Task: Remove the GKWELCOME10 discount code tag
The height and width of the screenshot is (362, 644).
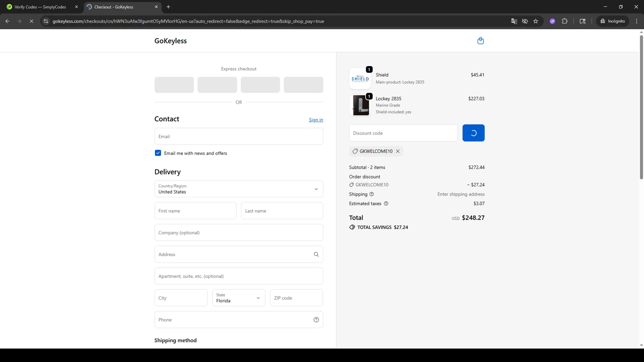Action: tap(398, 151)
